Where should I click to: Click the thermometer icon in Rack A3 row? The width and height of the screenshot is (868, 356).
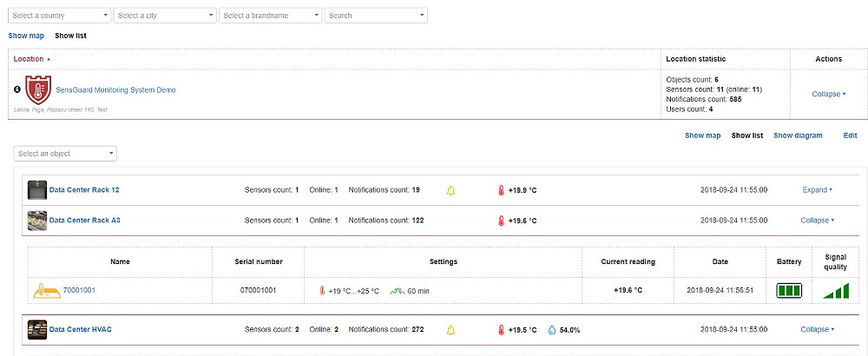coord(501,221)
